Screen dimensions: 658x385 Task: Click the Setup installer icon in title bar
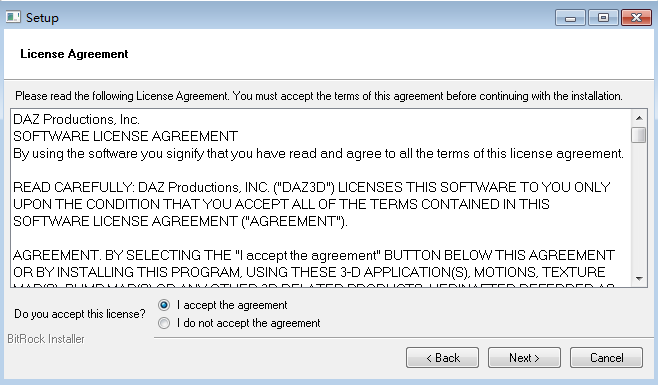pos(13,17)
